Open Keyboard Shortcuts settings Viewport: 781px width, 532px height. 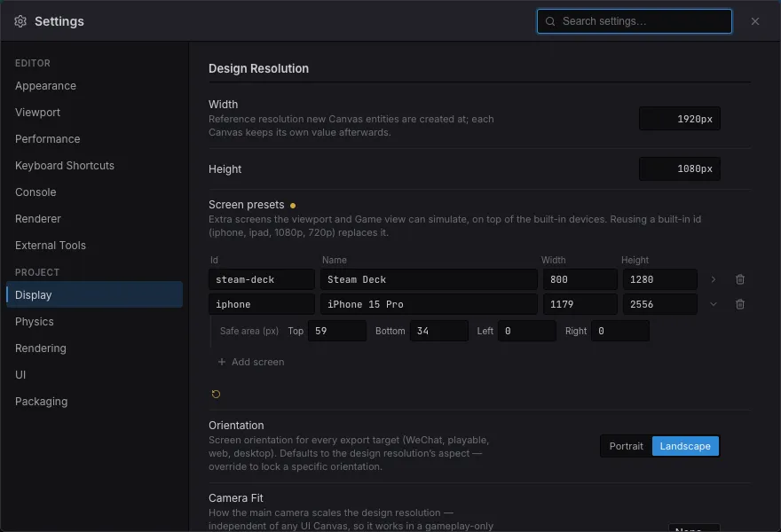(x=94, y=165)
